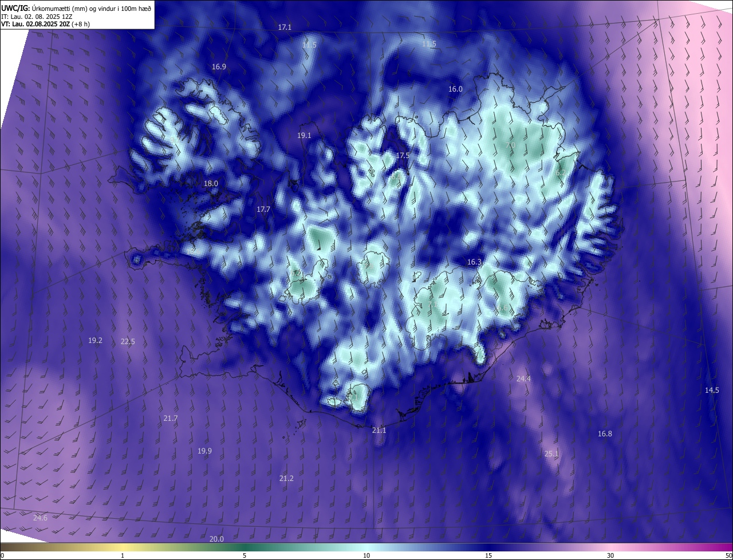Image resolution: width=733 pixels, height=560 pixels.
Task: Click the 21.7 value label over the sea
Action: [x=170, y=419]
